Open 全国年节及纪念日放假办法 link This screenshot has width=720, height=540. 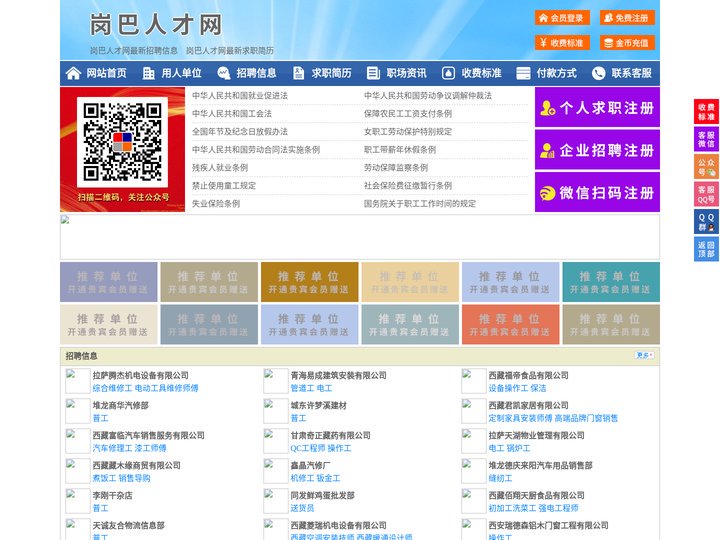(x=240, y=131)
